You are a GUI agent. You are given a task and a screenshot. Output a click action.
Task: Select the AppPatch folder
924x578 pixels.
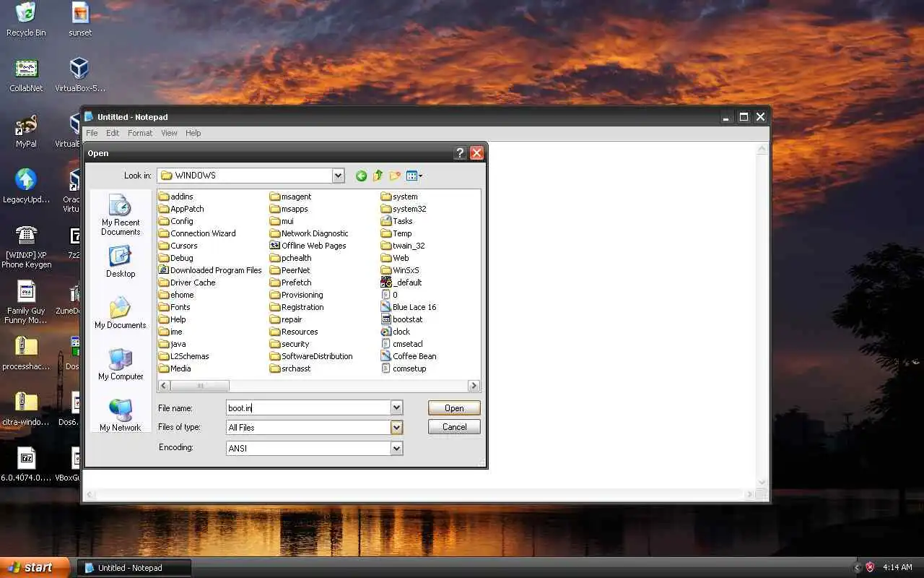181,209
